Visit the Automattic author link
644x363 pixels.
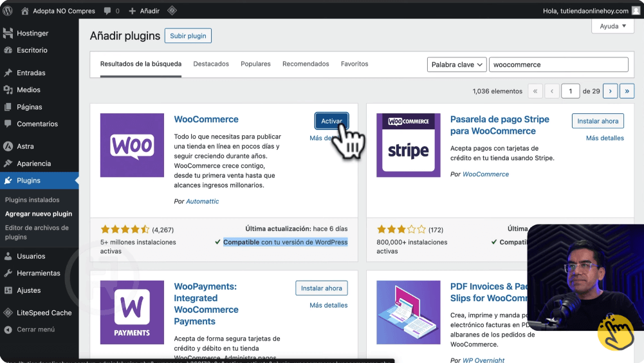(x=203, y=201)
